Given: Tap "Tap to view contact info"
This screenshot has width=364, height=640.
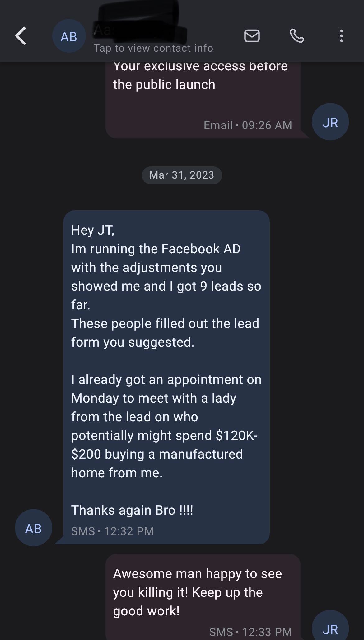Looking at the screenshot, I should [x=153, y=48].
